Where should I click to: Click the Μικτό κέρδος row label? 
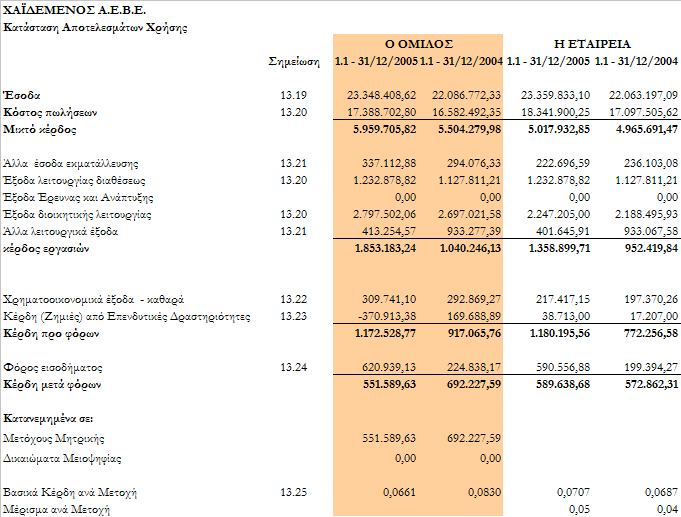(x=40, y=129)
